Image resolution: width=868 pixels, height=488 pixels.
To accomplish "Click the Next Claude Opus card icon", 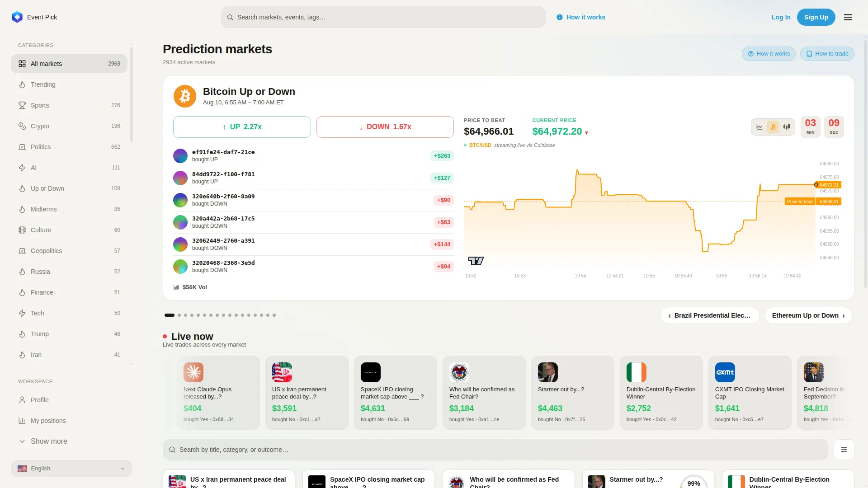I will 193,372.
